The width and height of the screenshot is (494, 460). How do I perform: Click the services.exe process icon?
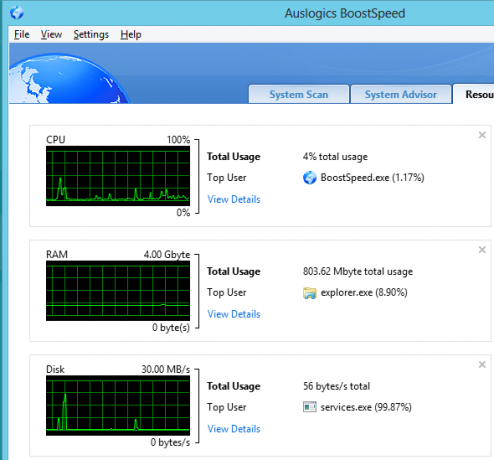pos(310,407)
